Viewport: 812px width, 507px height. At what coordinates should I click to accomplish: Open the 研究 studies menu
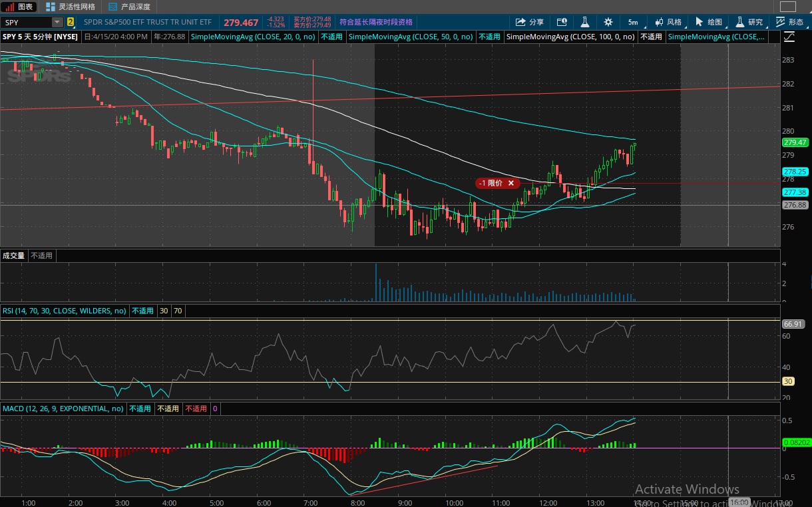[x=749, y=22]
